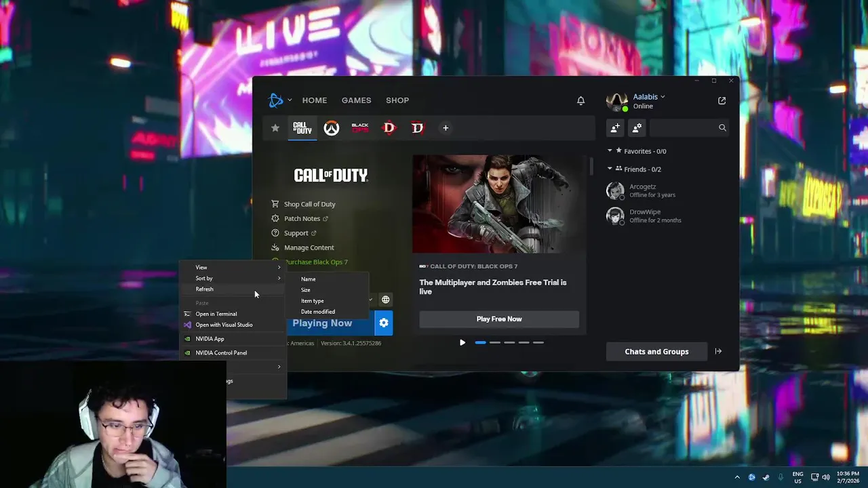868x488 pixels.
Task: Click the Aalabis profile avatar
Action: click(x=616, y=102)
